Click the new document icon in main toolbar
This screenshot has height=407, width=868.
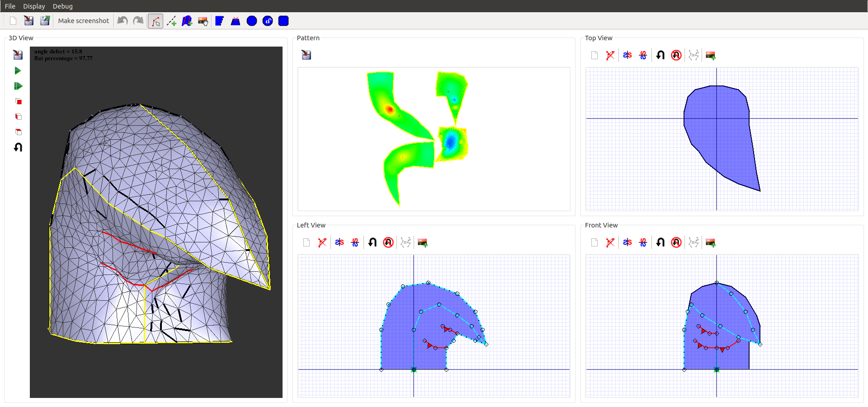(13, 21)
